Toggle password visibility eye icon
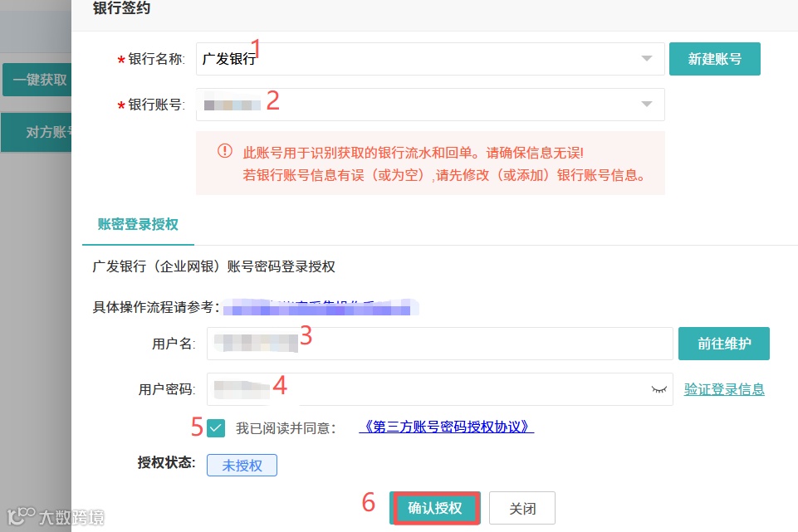 tap(659, 389)
